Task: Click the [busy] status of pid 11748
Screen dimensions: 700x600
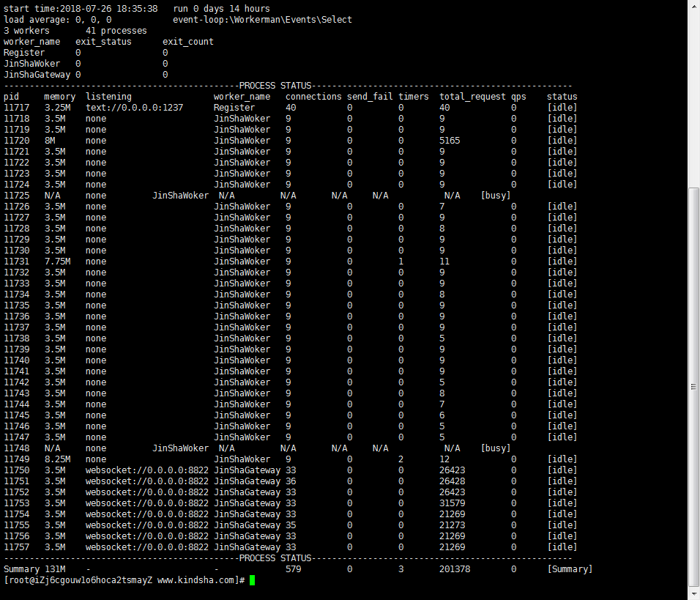Action: pos(496,448)
